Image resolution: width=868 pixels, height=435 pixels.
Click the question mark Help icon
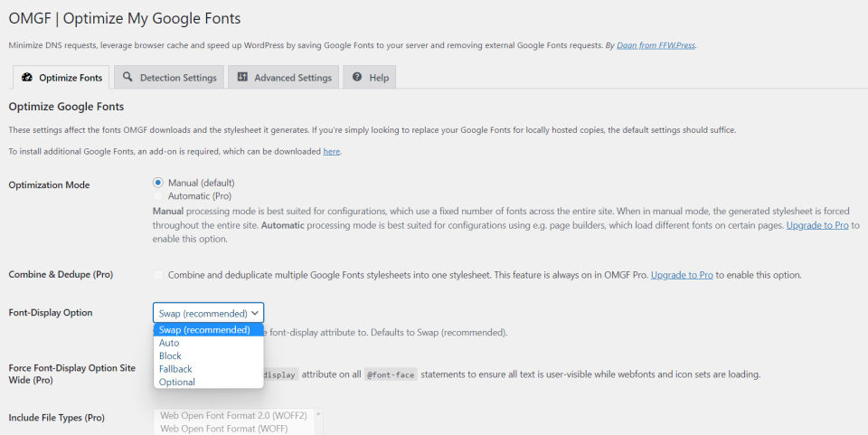357,77
